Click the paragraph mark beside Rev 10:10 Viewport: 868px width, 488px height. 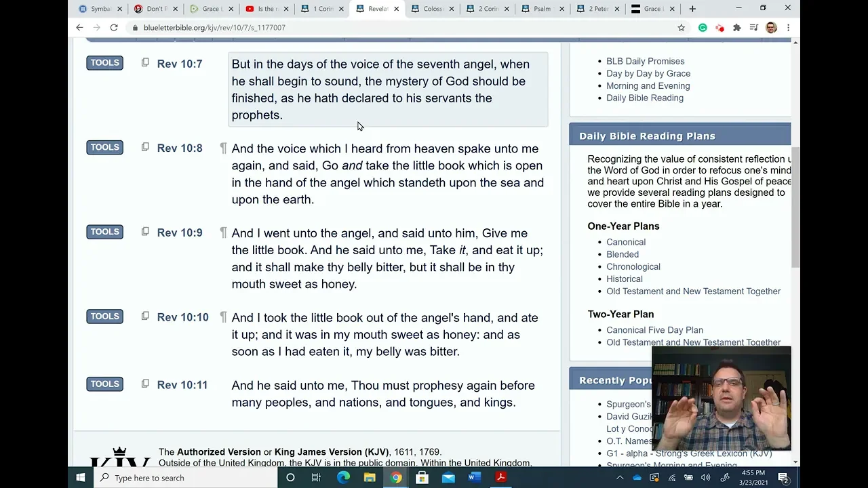pos(223,317)
